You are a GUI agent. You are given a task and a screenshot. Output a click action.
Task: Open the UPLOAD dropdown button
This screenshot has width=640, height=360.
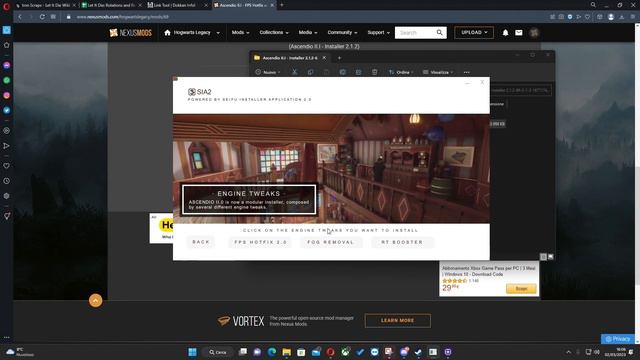pyautogui.click(x=474, y=33)
